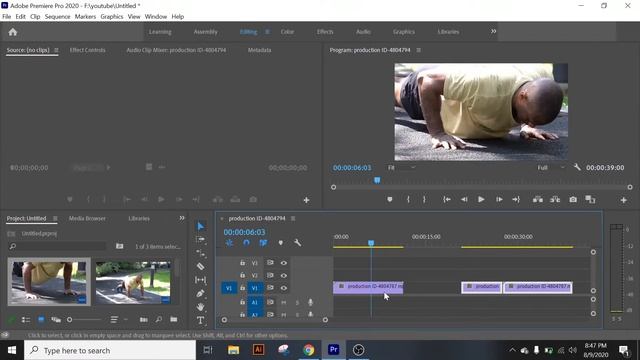The width and height of the screenshot is (640, 360).
Task: Open the Full playback resolution dropdown
Action: [x=551, y=168]
